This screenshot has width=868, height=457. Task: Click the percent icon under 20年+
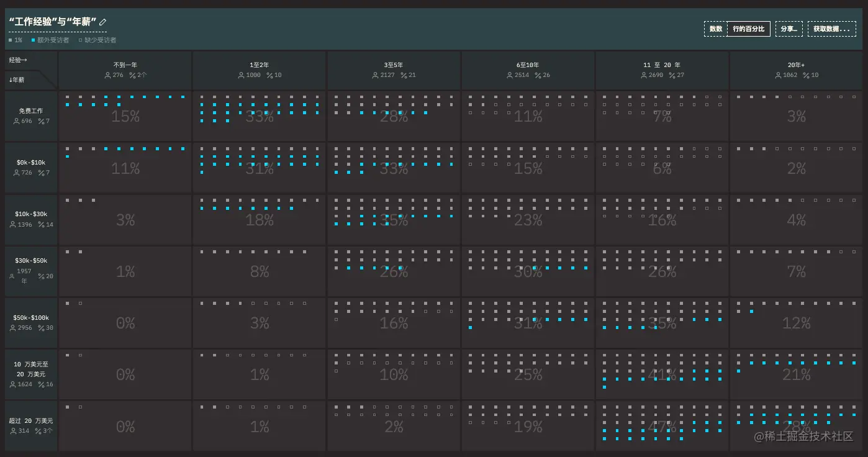point(806,75)
